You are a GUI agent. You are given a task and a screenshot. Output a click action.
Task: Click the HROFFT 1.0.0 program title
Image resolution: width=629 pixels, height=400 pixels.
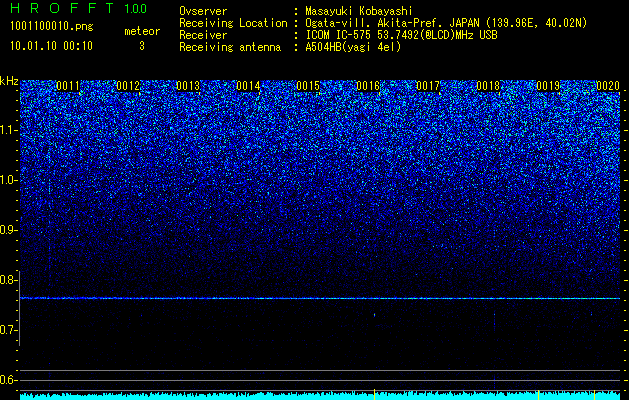79,8
